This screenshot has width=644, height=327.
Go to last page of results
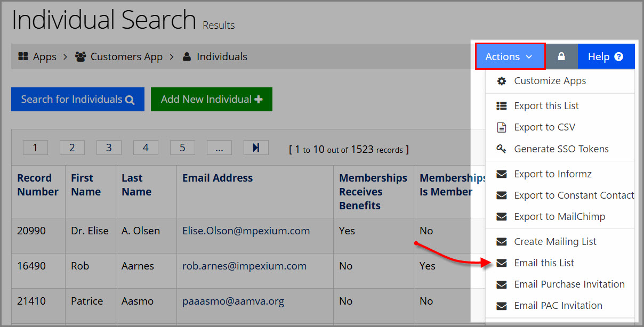256,148
